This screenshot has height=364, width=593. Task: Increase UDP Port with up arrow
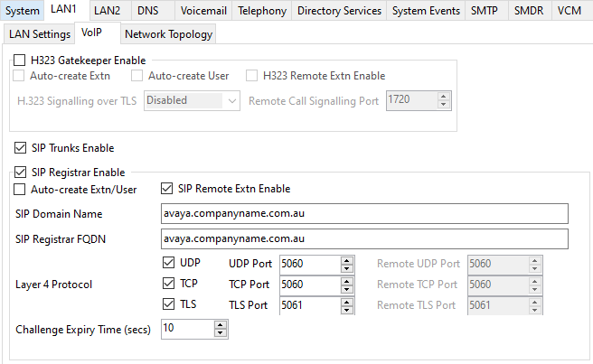(x=347, y=260)
